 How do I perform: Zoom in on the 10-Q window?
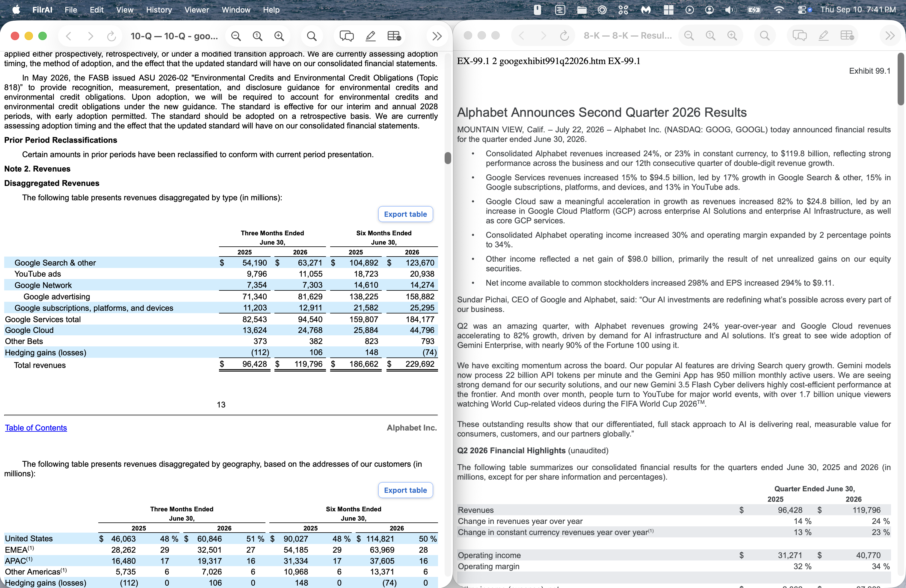(280, 36)
